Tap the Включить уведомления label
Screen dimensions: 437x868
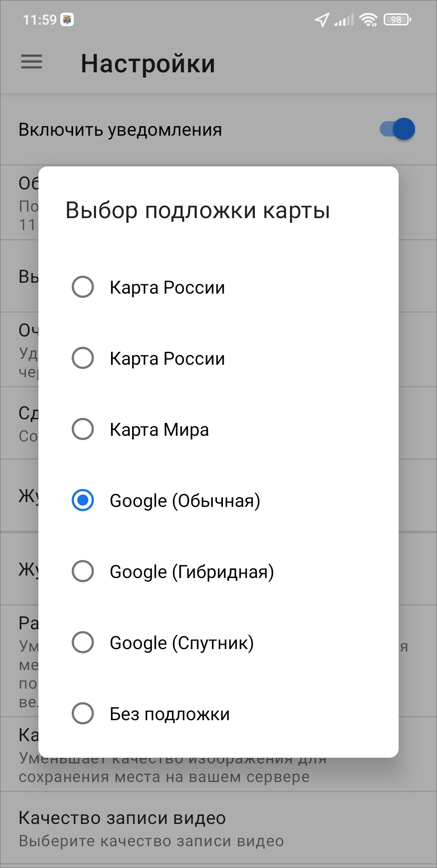pyautogui.click(x=120, y=130)
